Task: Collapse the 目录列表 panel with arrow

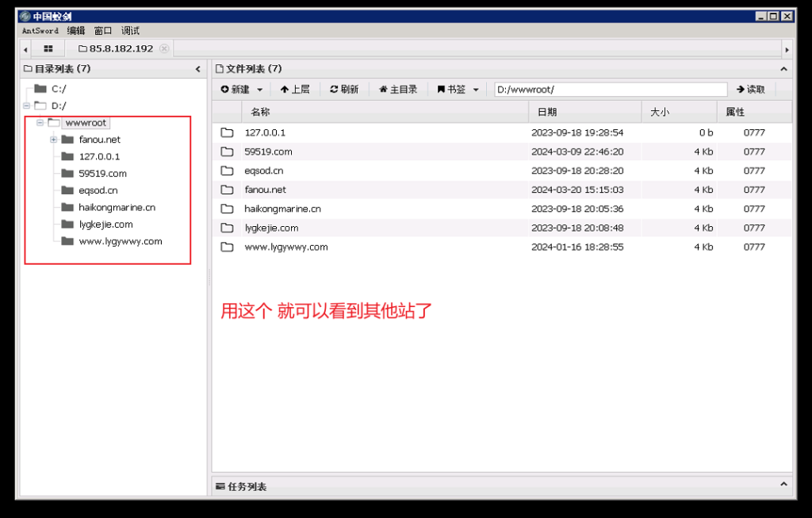Action: (197, 69)
